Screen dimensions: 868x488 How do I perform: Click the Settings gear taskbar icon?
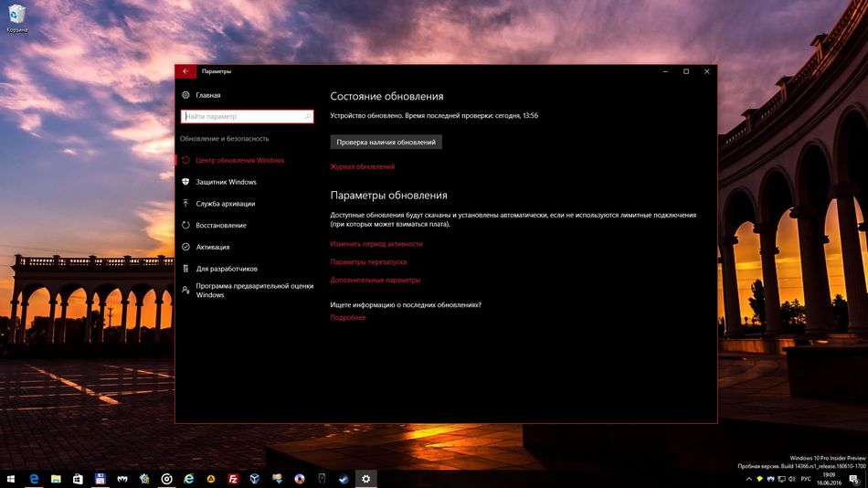click(365, 479)
